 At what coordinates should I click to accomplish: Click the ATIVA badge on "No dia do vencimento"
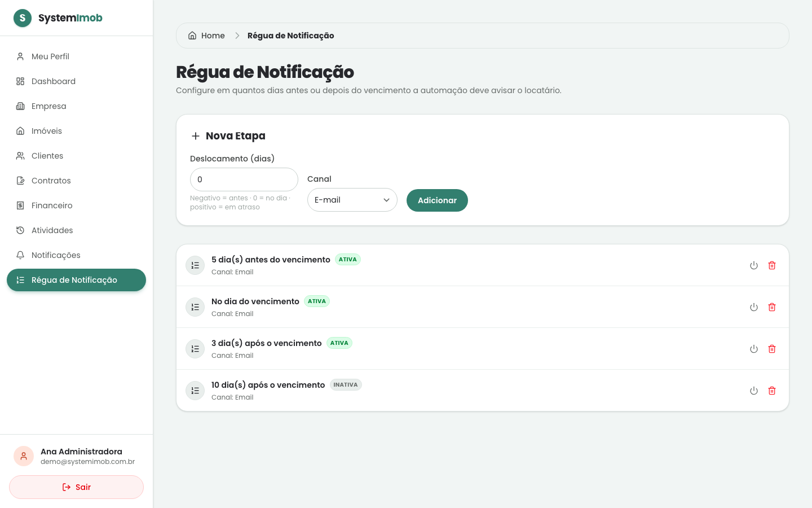tap(317, 301)
